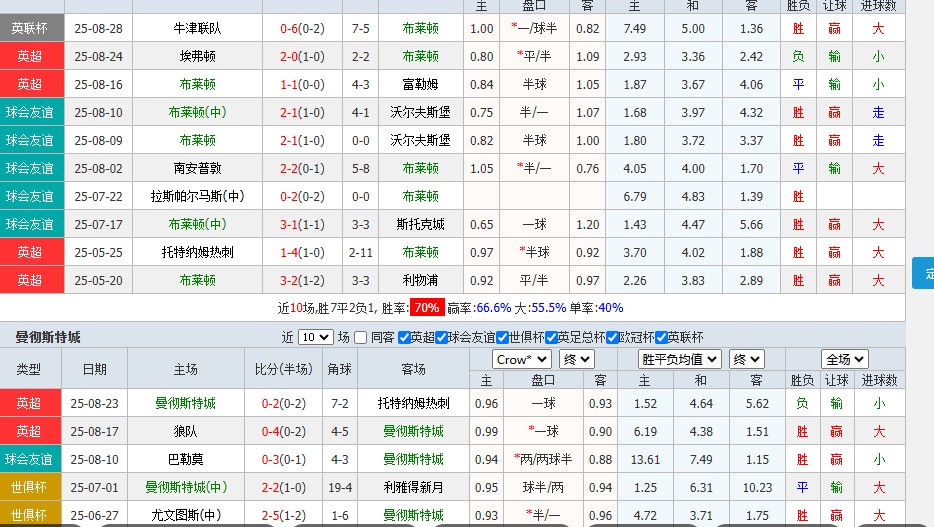The height and width of the screenshot is (527, 934).
Task: Click the 牛津联队 team link
Action: (197, 28)
